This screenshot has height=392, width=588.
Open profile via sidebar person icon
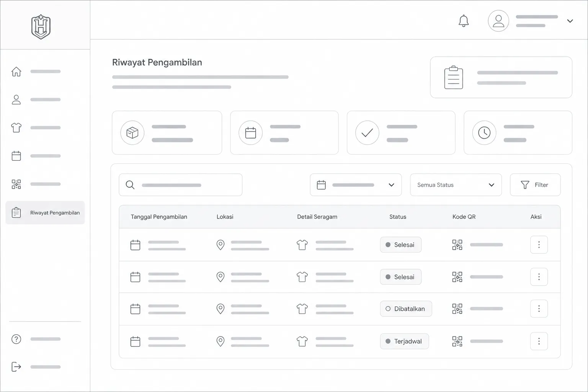click(16, 100)
